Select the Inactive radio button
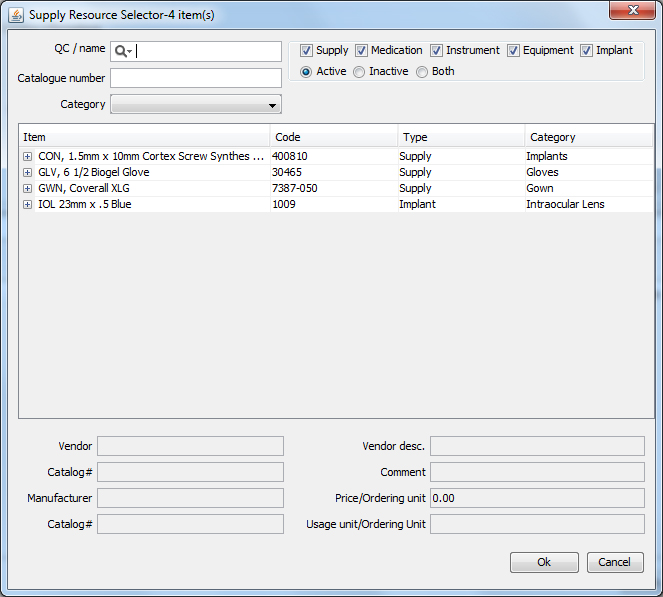The image size is (663, 597). 359,72
